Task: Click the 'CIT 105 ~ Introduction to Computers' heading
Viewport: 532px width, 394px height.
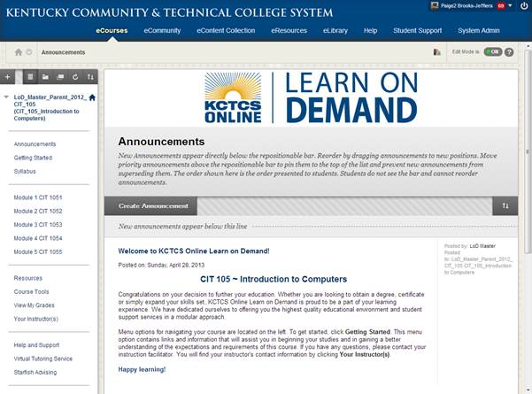Action: (274, 279)
